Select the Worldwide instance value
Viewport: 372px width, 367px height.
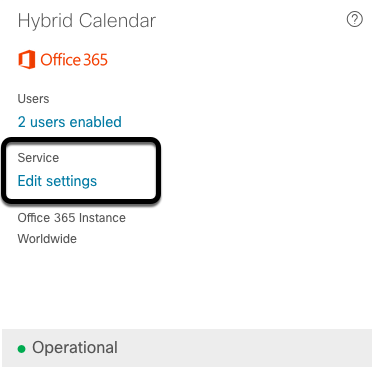coord(47,239)
